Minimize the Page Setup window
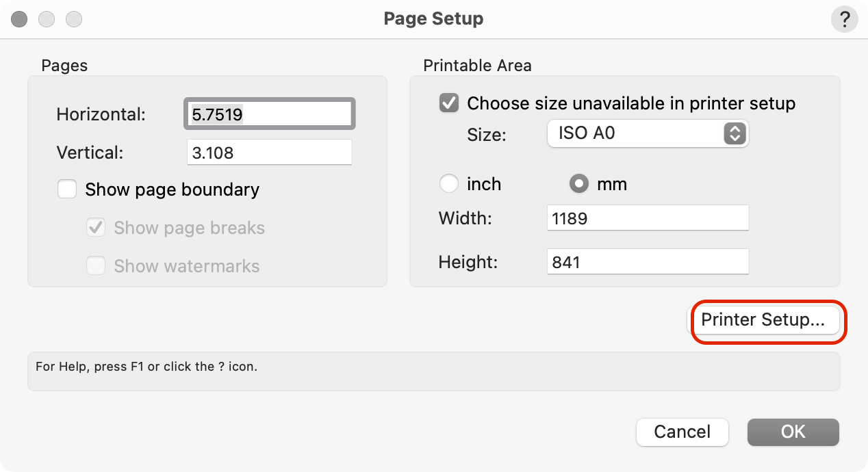The height and width of the screenshot is (472, 868). click(x=47, y=19)
